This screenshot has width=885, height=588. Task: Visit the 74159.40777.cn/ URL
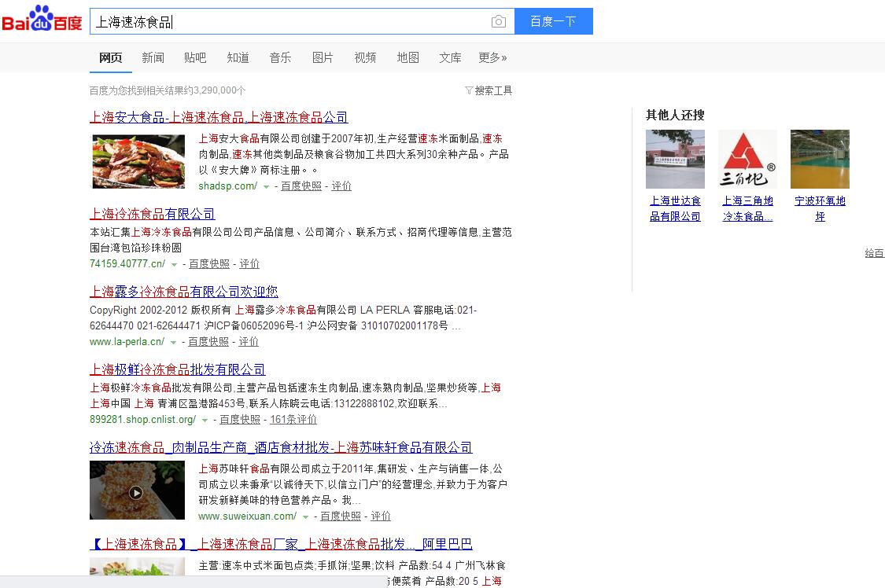127,264
